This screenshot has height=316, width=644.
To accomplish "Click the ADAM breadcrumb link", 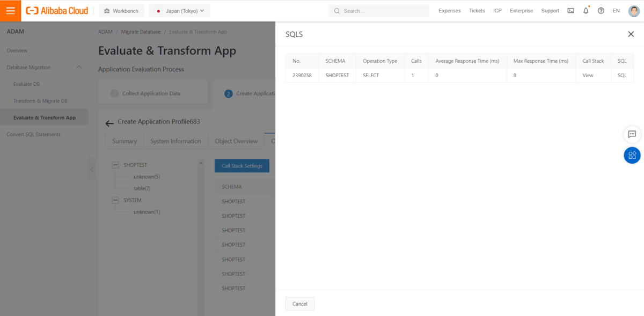I will [x=105, y=32].
